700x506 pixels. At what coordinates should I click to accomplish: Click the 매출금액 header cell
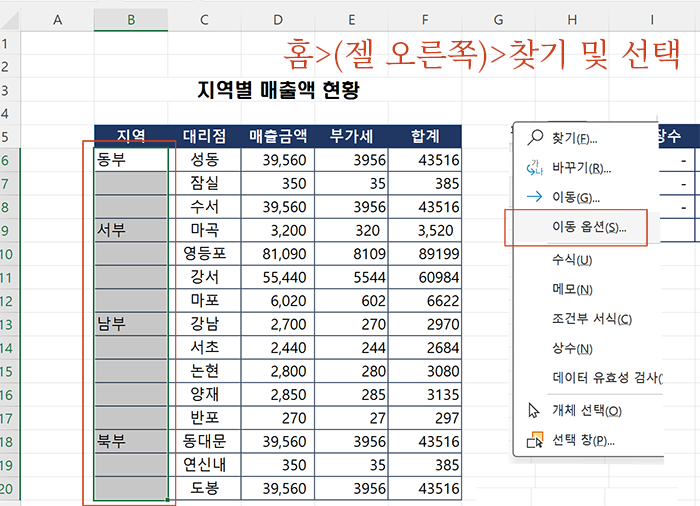click(x=278, y=136)
